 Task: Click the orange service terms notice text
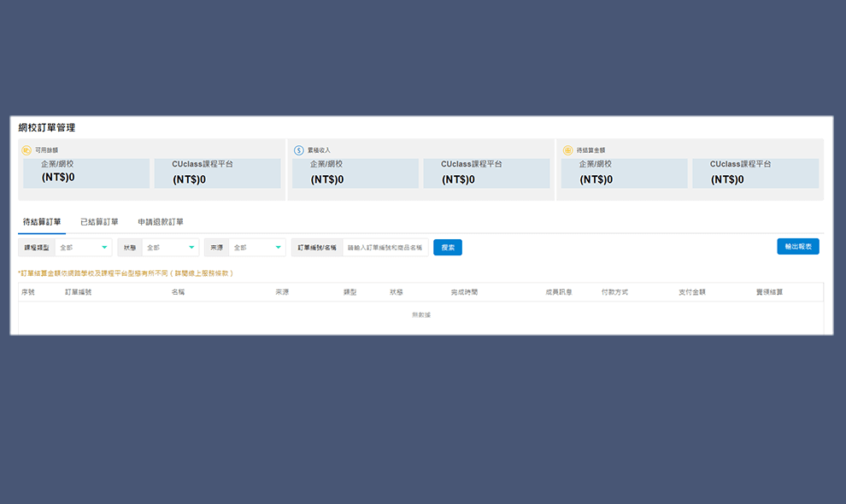pyautogui.click(x=126, y=273)
